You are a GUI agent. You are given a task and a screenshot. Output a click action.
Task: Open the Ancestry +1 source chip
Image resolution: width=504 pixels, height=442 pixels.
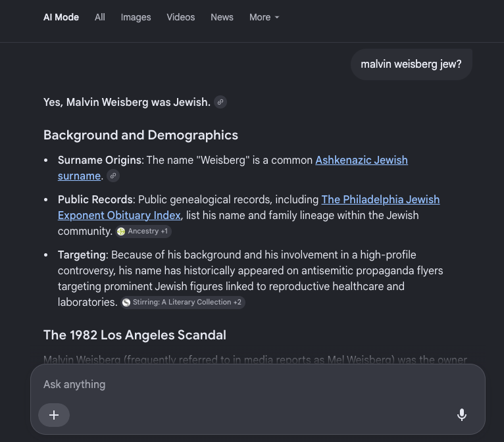click(143, 232)
